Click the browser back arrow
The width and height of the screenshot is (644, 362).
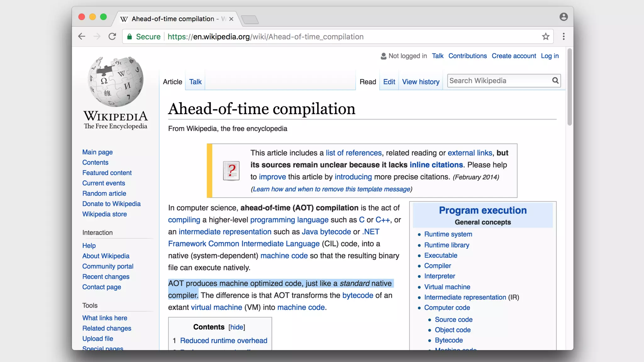(82, 36)
